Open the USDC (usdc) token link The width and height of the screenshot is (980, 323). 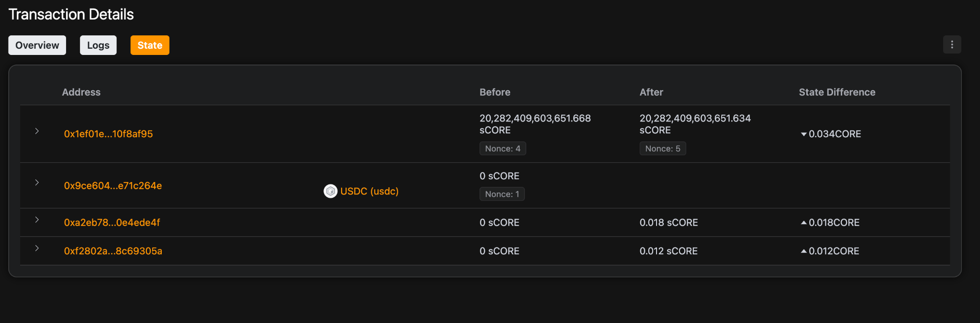[x=369, y=191]
